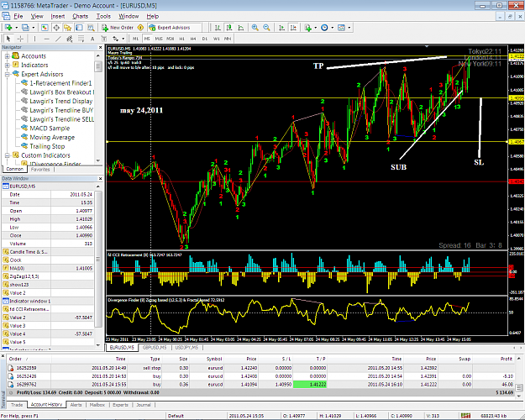Select MACD Sample expert advisor
Viewport: 525px width, 420px height.
(x=50, y=129)
